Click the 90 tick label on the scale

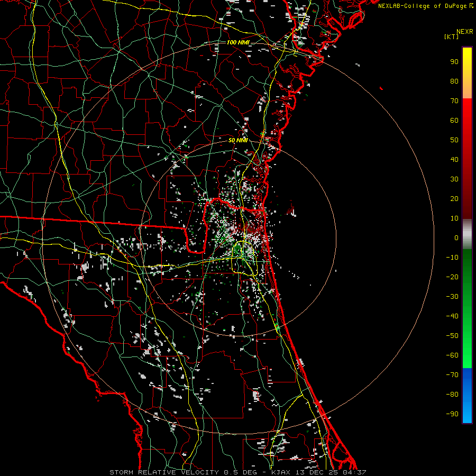click(454, 61)
